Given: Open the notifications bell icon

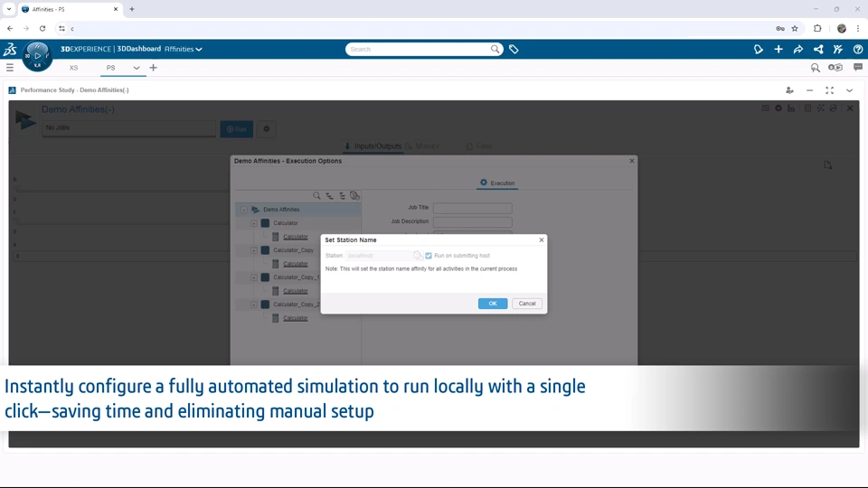Looking at the screenshot, I should (x=759, y=49).
